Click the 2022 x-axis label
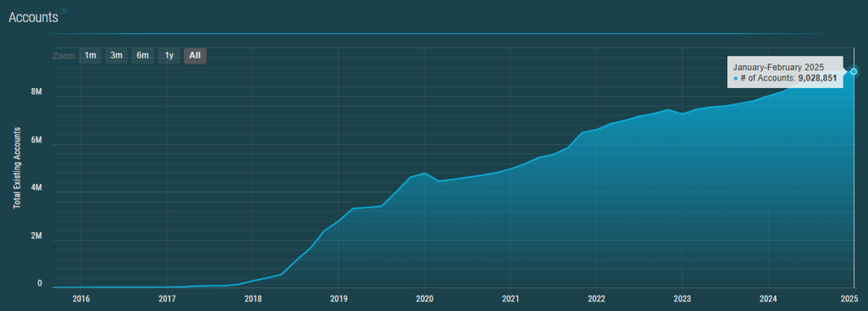Viewport: 868px width, 311px height. [x=596, y=299]
